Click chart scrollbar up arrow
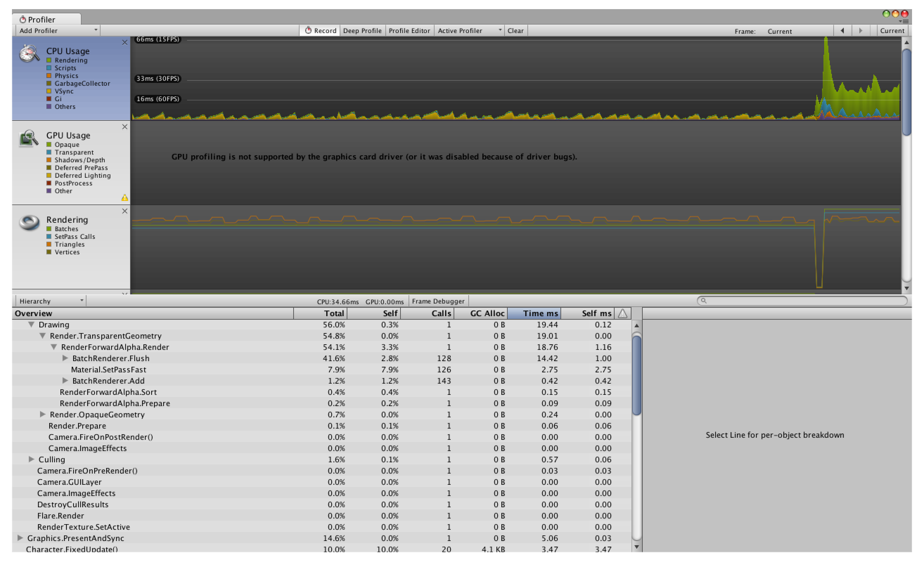The height and width of the screenshot is (567, 924). tap(907, 43)
